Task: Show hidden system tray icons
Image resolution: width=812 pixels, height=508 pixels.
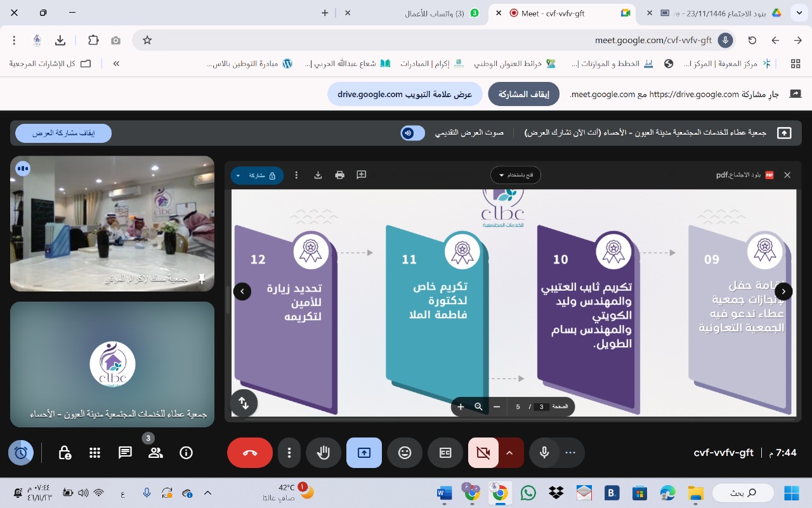Action: coord(207,493)
